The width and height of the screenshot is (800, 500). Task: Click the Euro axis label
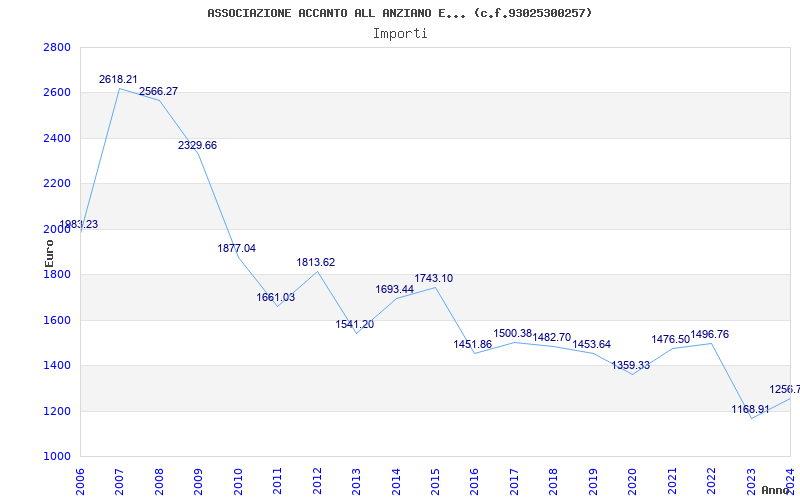[49, 253]
